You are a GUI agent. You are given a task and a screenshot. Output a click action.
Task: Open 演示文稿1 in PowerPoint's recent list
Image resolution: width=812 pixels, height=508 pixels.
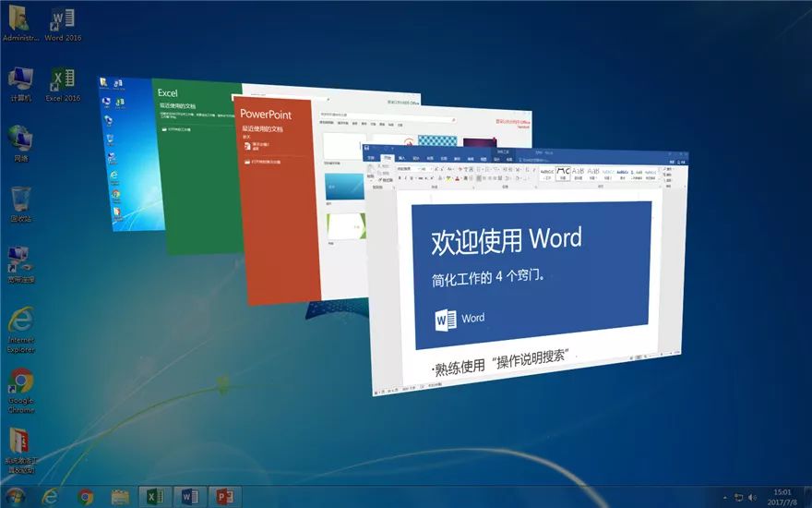(x=257, y=146)
